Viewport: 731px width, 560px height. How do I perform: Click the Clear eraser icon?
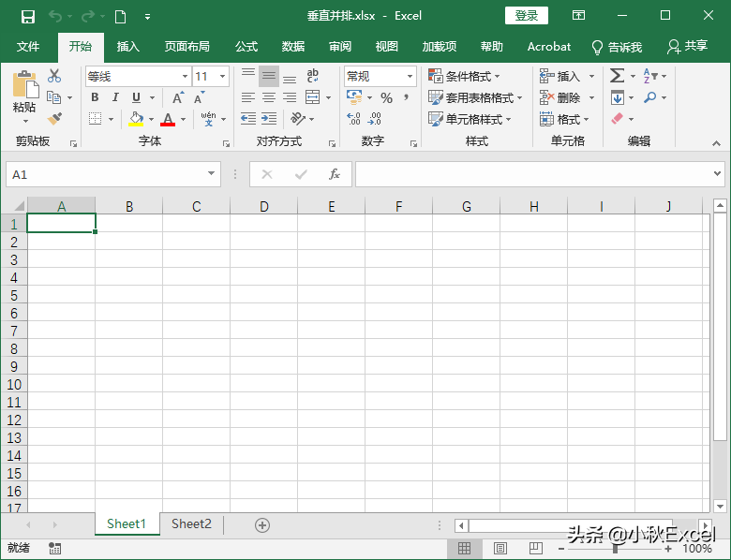(617, 119)
